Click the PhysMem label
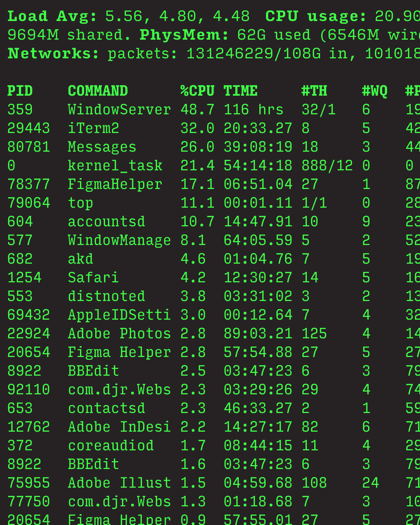 coord(184,35)
